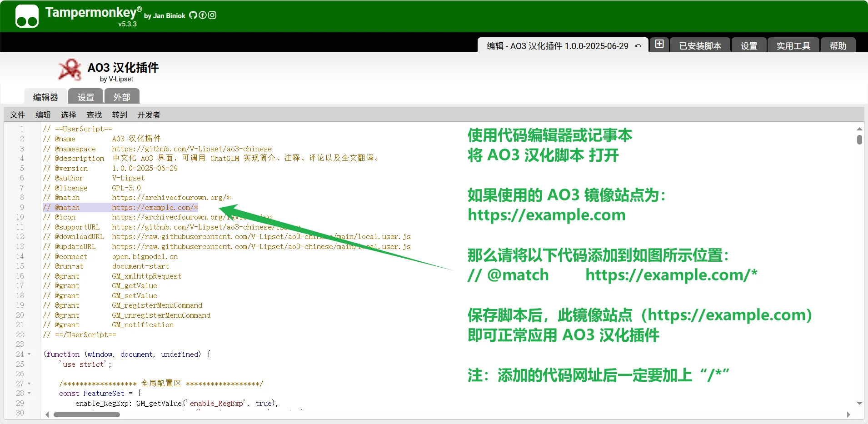Viewport: 868px width, 424px height.
Task: Open the 开发者 menu
Action: pyautogui.click(x=149, y=115)
